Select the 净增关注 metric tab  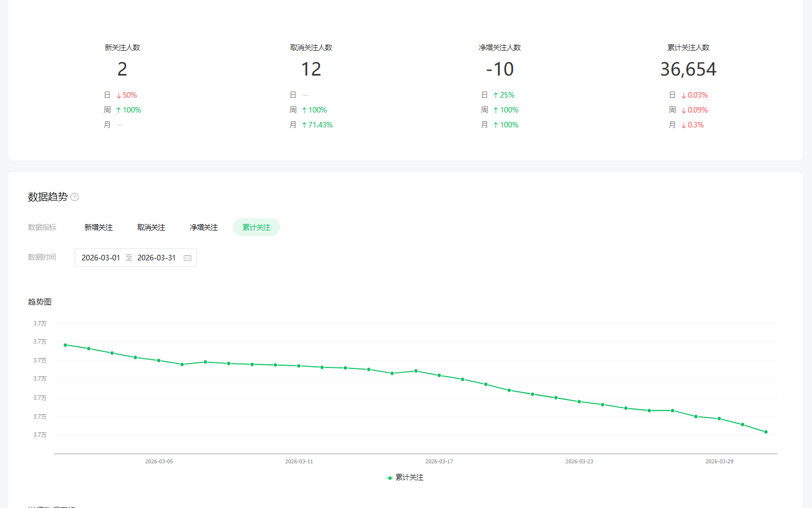204,227
